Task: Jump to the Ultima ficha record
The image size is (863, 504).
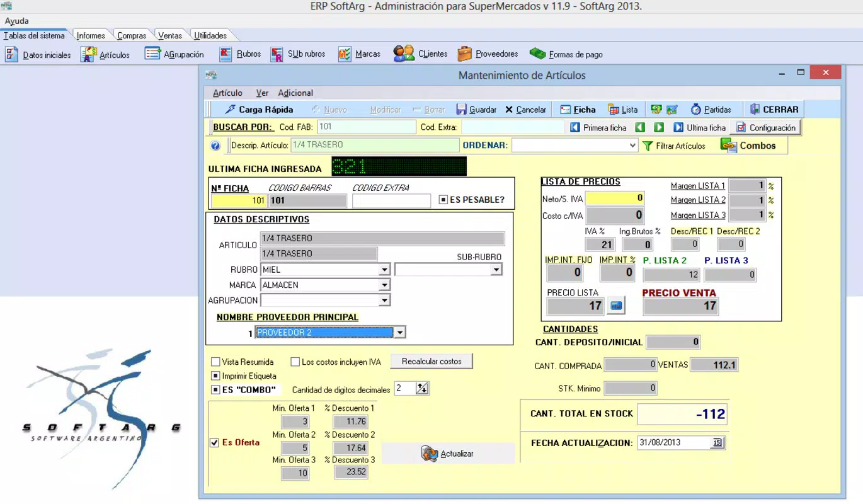Action: [x=699, y=128]
